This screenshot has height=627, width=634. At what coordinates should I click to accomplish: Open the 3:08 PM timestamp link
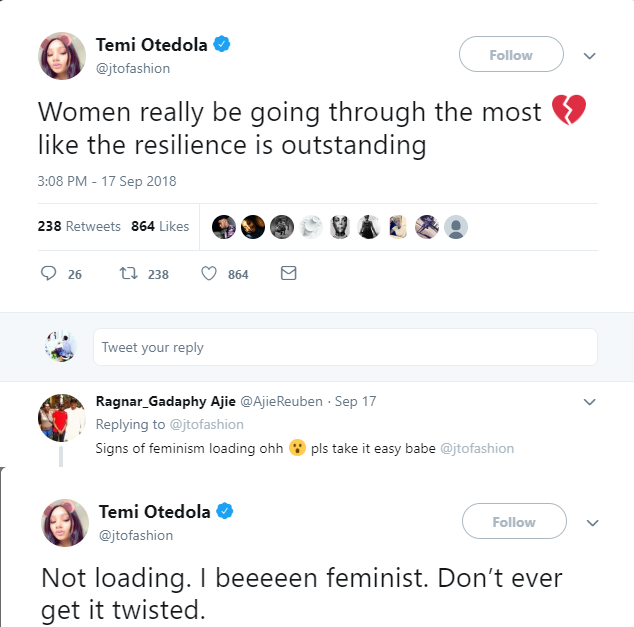tap(107, 181)
